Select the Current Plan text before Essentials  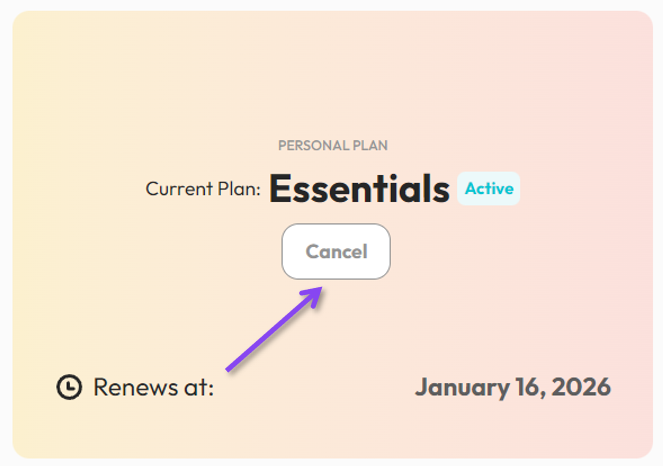(x=203, y=188)
